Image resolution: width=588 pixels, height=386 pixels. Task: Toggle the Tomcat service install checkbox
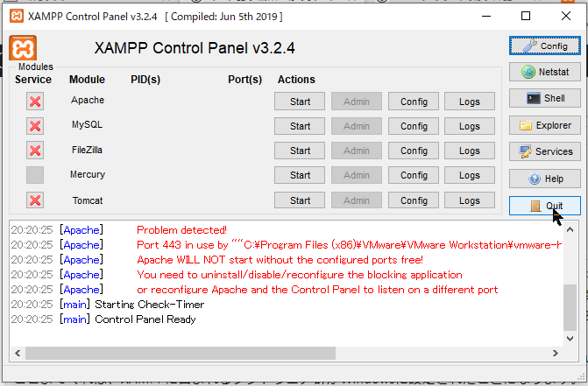pyautogui.click(x=35, y=200)
